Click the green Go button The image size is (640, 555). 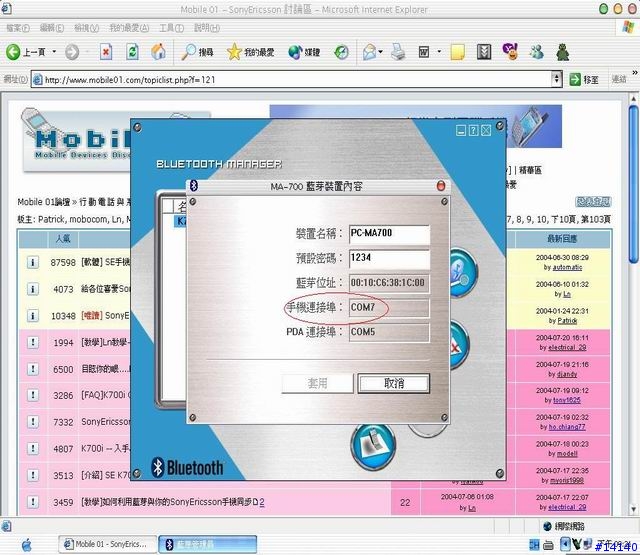[584, 80]
